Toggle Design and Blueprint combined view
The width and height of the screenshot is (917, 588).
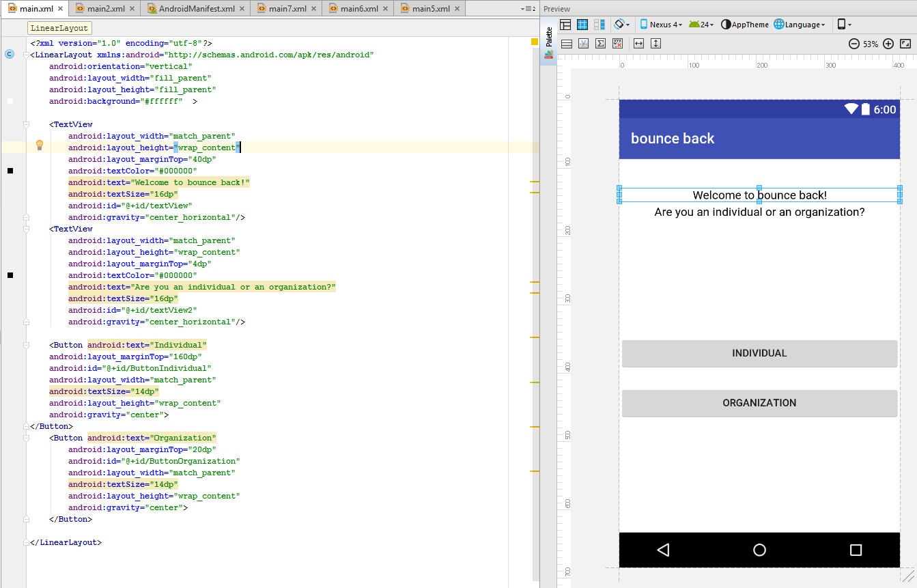pos(599,25)
